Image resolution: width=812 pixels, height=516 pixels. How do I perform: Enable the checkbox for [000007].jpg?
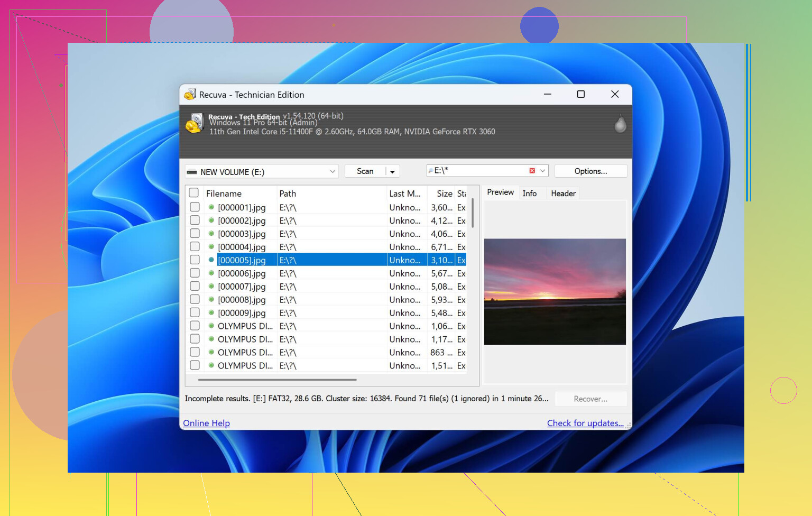195,287
